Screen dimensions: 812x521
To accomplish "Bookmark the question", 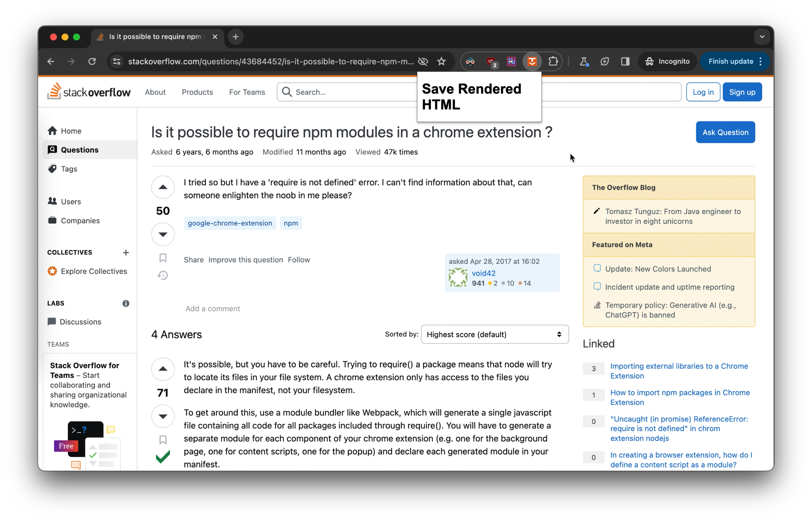I will (163, 258).
